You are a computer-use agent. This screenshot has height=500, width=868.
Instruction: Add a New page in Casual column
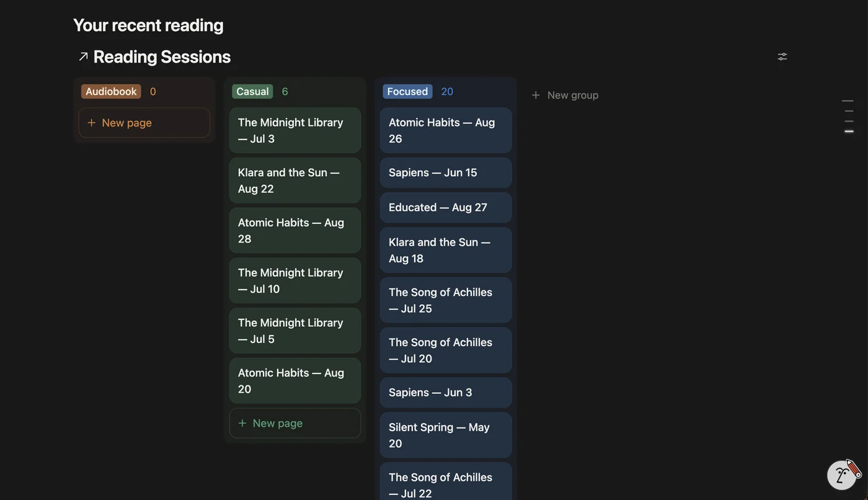coord(295,423)
